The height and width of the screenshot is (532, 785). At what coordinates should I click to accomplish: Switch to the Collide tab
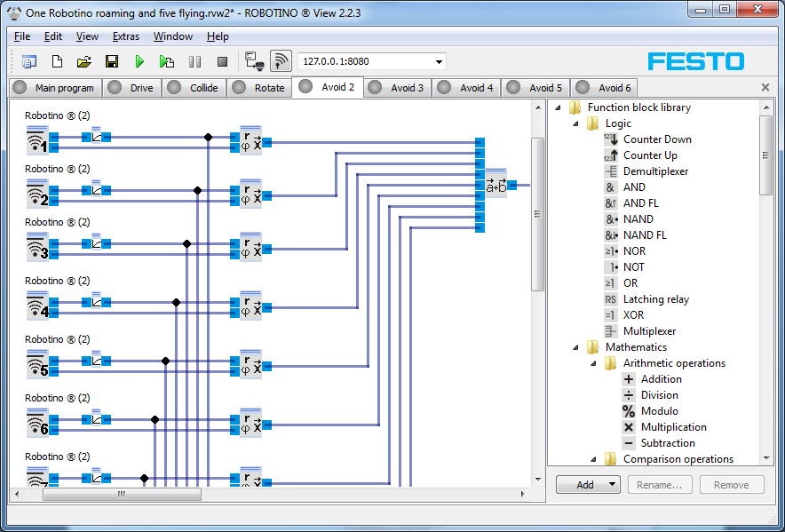194,88
